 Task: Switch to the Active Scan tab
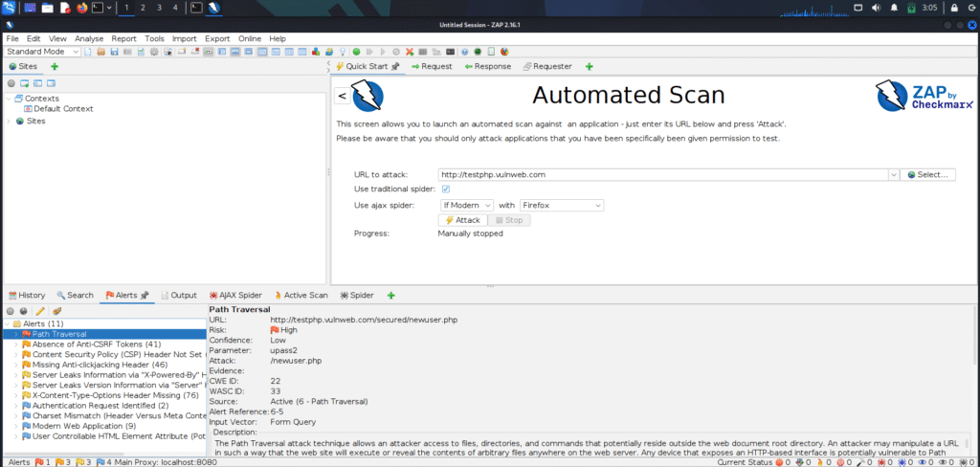[x=301, y=296]
